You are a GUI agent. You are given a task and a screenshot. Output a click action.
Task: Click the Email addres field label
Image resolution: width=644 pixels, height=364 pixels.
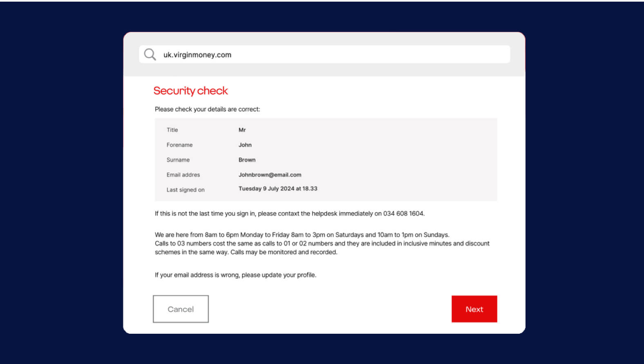click(x=183, y=175)
